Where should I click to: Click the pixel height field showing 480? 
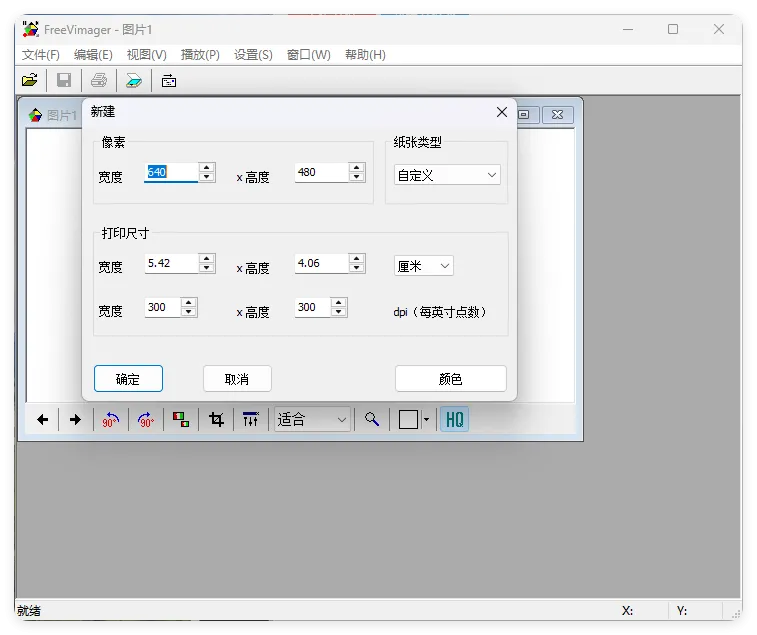tap(320, 172)
